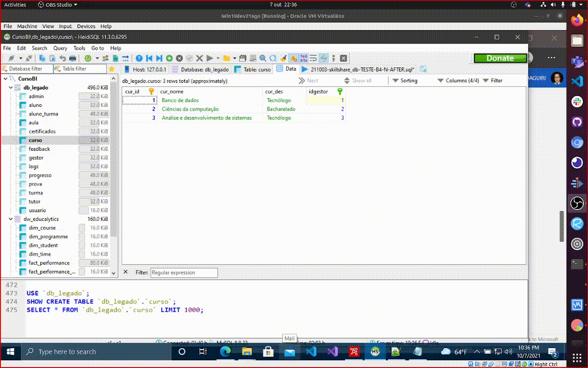588x368 pixels.
Task: Switch to the Host: 127.0.0.1 tab
Action: pyautogui.click(x=145, y=70)
